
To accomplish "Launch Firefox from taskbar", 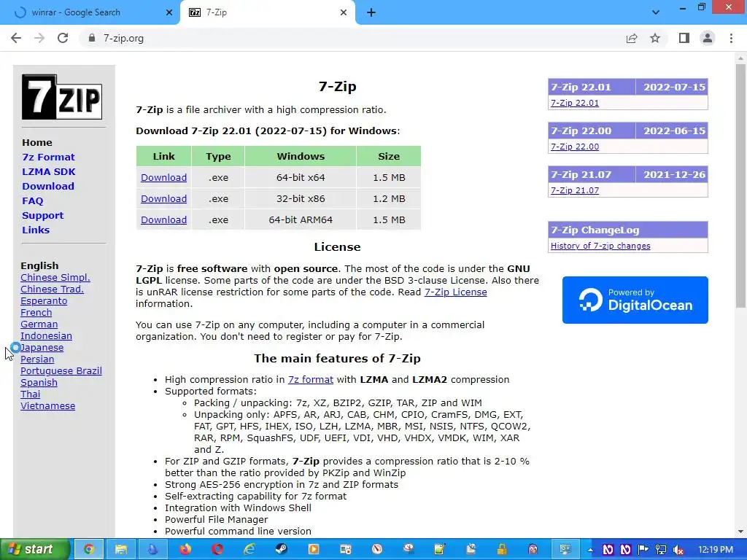I will click(x=185, y=550).
